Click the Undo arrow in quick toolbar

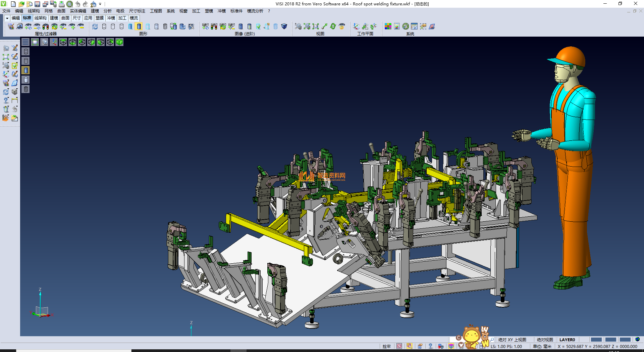point(77,4)
